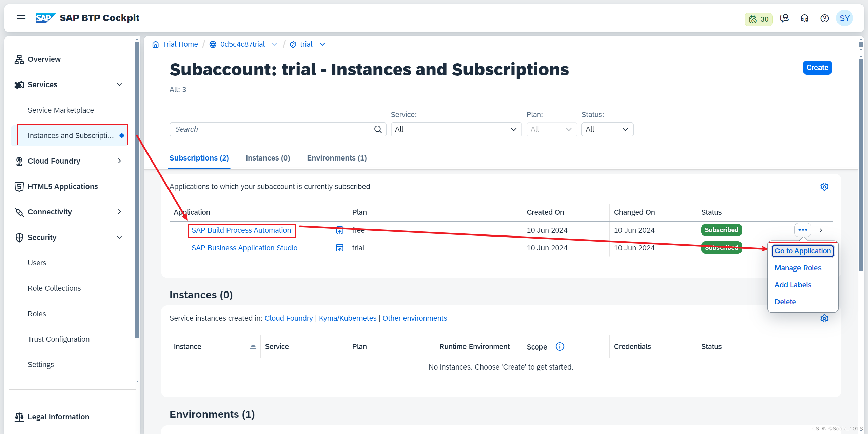This screenshot has height=434, width=868.
Task: Click the SAP logo
Action: pos(45,18)
